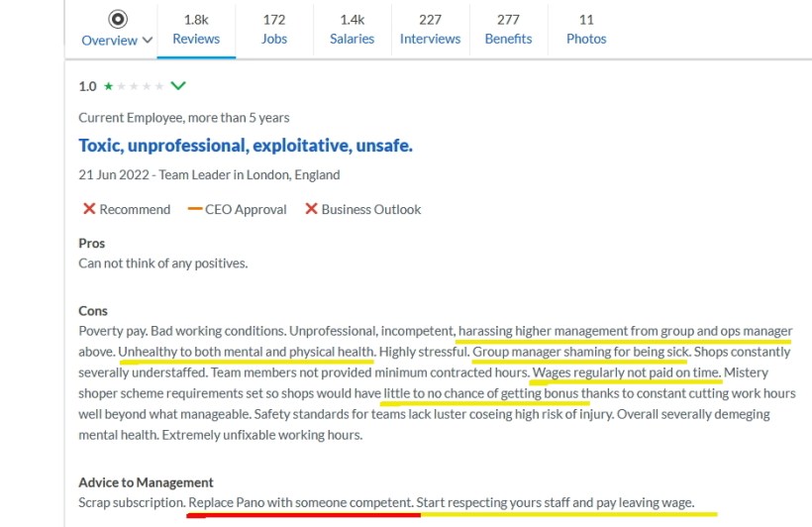The width and height of the screenshot is (812, 527).
Task: Click the orange dash icon beside CEO Approval
Action: (x=194, y=209)
